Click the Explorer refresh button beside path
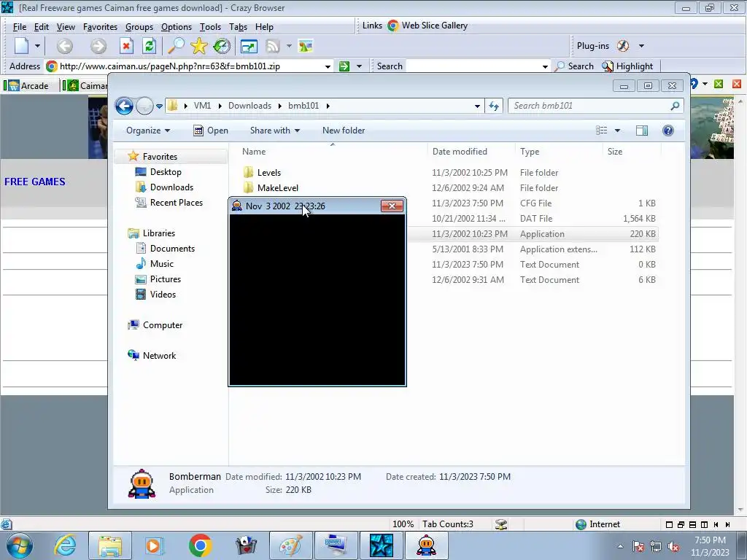Viewport: 747px width, 560px height. pyautogui.click(x=494, y=106)
